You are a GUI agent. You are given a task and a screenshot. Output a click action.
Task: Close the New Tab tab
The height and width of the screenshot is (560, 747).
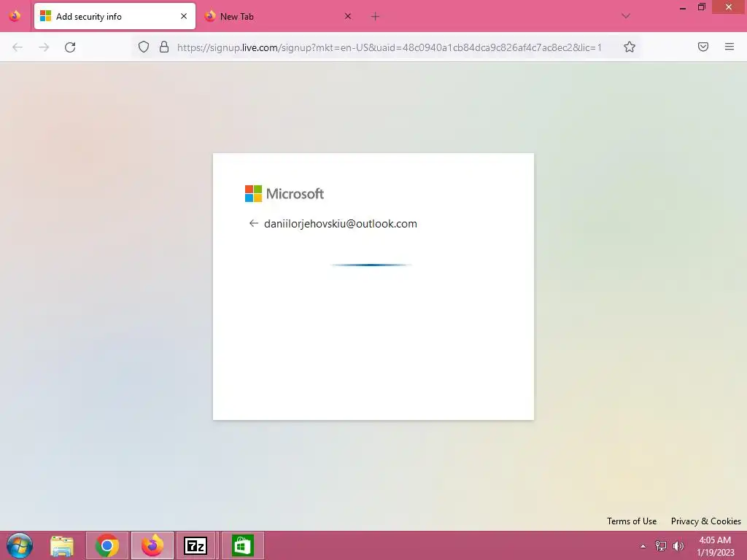(x=348, y=16)
